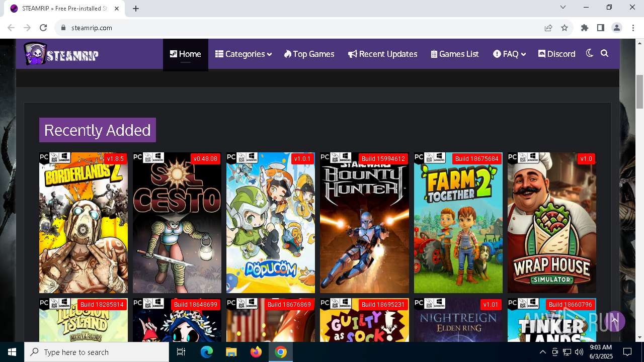Click the steamrip.com address bar

[302, 28]
